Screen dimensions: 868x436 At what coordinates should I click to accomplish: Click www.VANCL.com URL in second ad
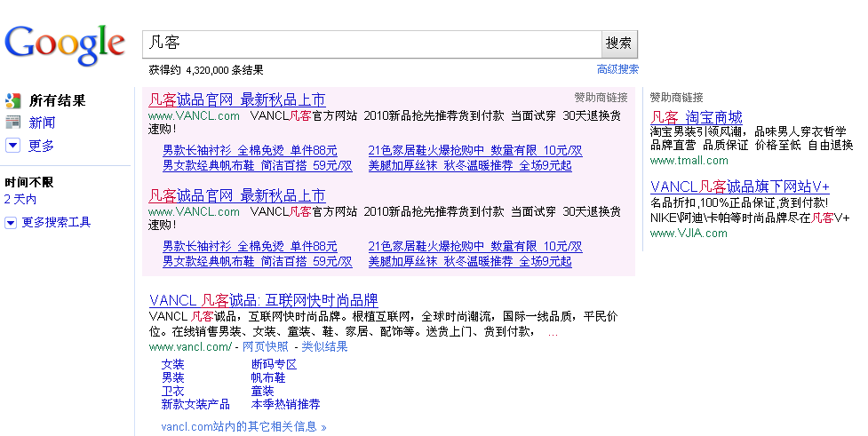coord(194,212)
